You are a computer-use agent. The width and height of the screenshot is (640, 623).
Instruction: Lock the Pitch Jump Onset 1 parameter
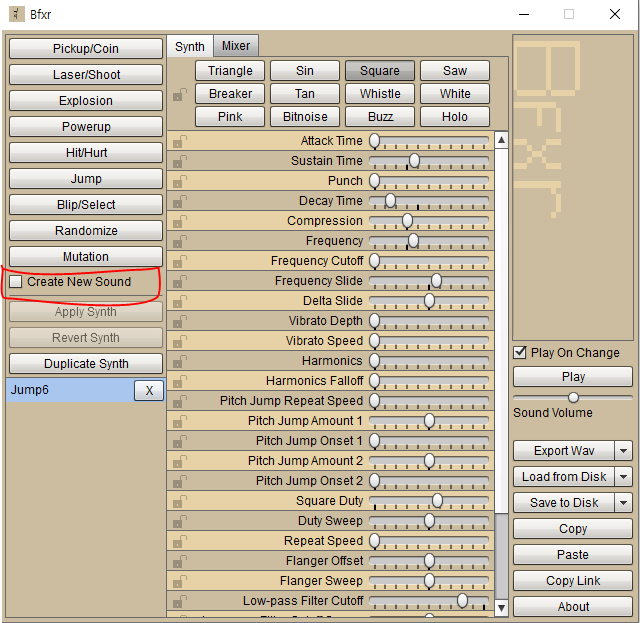(x=180, y=441)
